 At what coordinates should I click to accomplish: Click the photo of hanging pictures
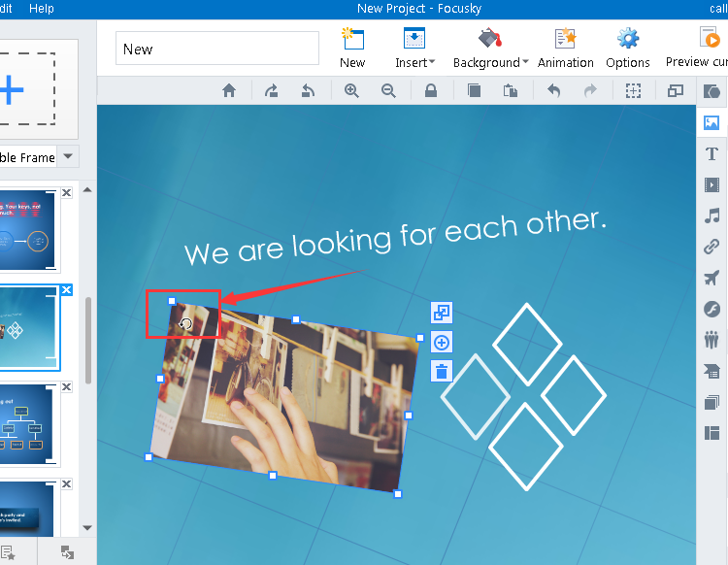tap(284, 397)
